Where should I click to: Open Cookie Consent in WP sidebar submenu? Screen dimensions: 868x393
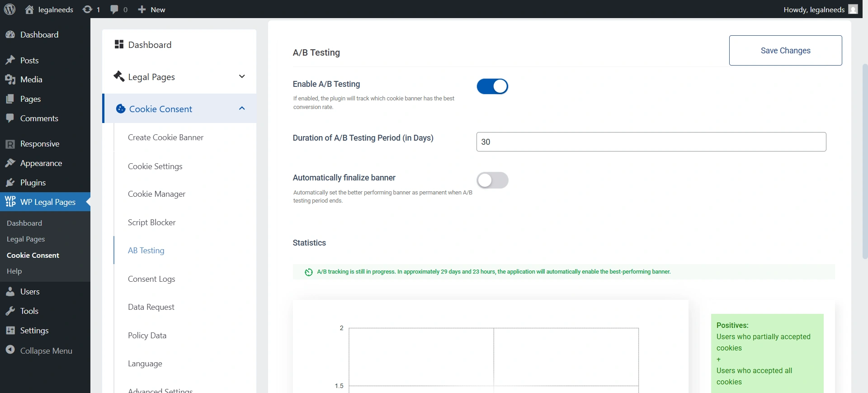pos(33,256)
